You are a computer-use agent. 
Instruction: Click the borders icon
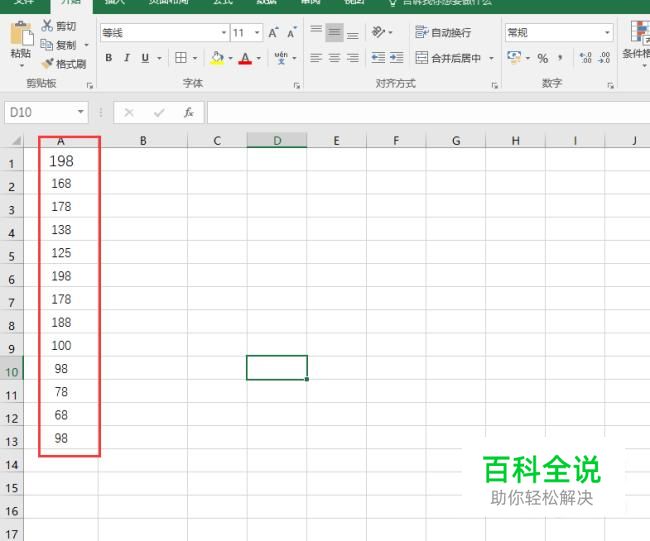point(181,58)
